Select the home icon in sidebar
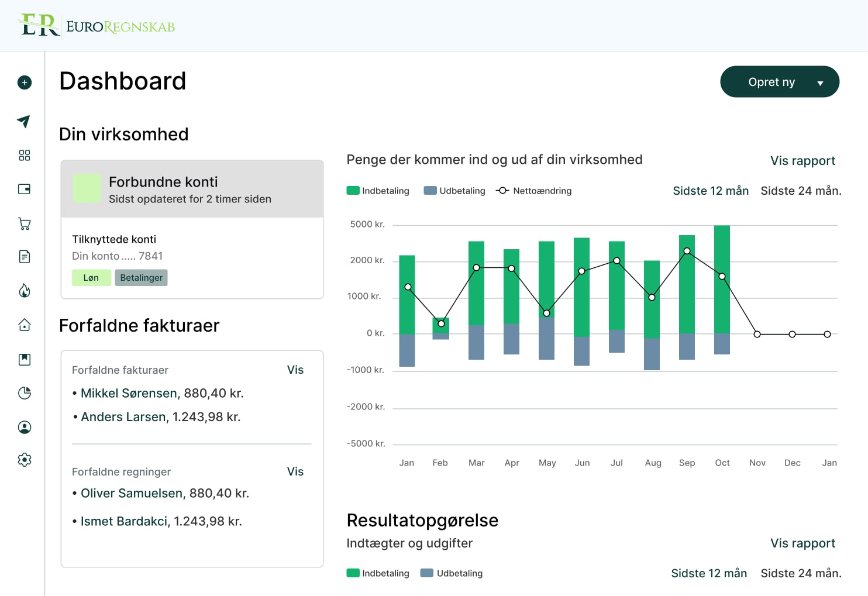 click(x=24, y=325)
